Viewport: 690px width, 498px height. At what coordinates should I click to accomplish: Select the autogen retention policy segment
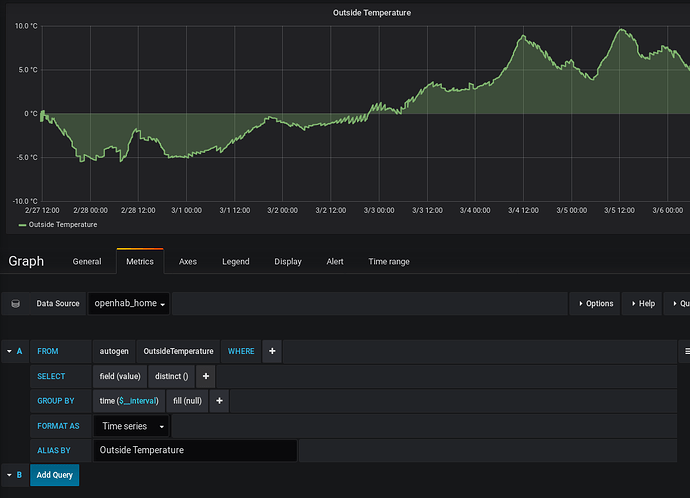tap(114, 351)
